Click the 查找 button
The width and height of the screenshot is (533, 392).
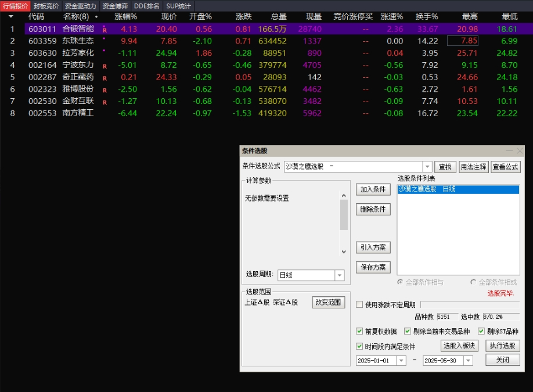pos(445,167)
